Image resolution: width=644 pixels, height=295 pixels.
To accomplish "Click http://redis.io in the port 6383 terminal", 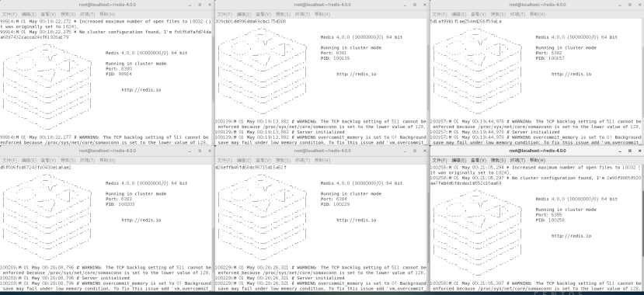I will click(141, 220).
